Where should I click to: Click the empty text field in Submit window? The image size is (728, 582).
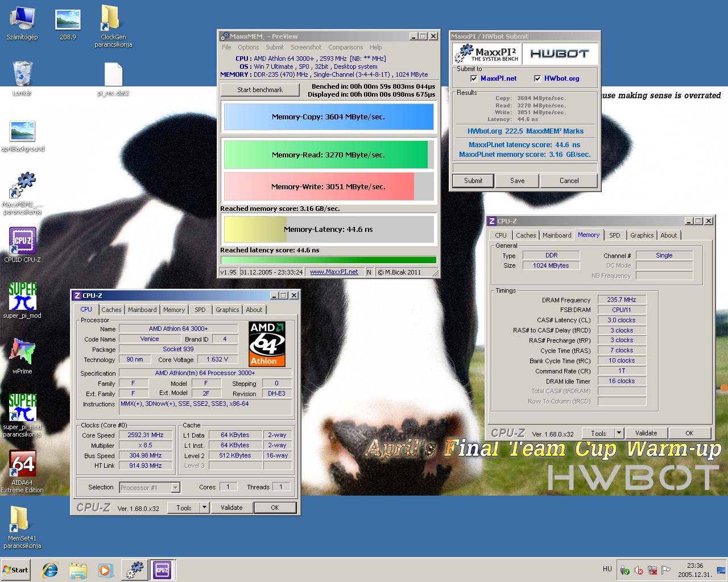pyautogui.click(x=525, y=168)
